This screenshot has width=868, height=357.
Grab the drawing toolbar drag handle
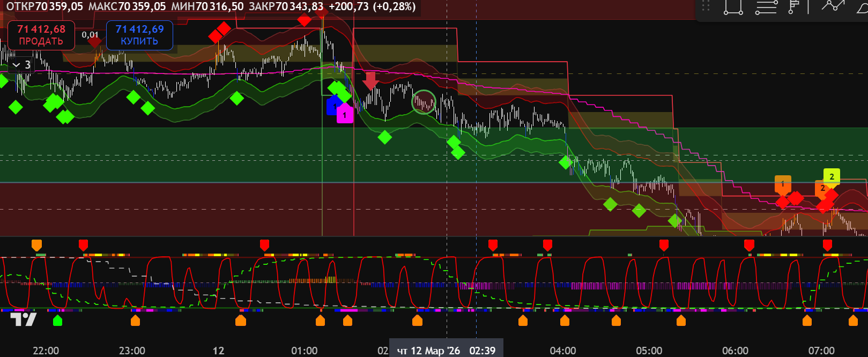(706, 6)
